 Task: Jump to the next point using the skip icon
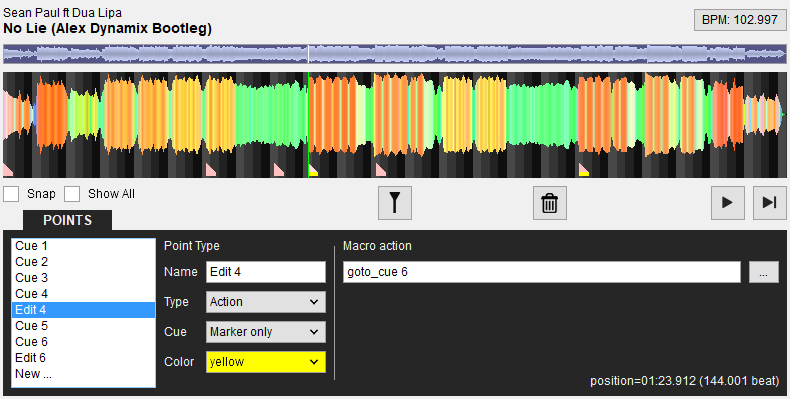(769, 203)
